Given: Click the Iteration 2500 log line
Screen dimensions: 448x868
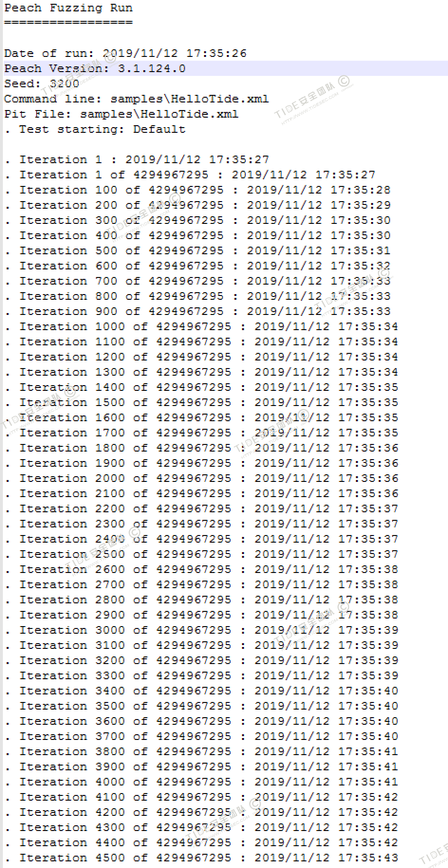Looking at the screenshot, I should (201, 554).
